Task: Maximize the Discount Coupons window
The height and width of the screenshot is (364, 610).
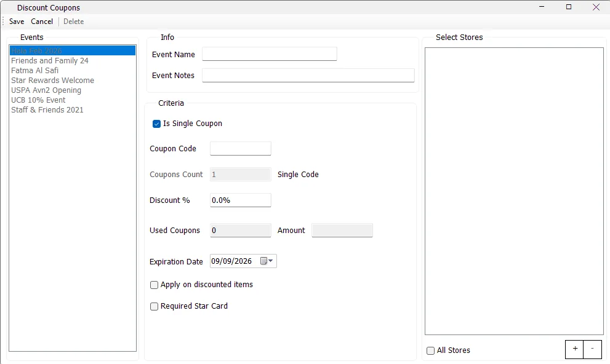Action: click(x=569, y=7)
